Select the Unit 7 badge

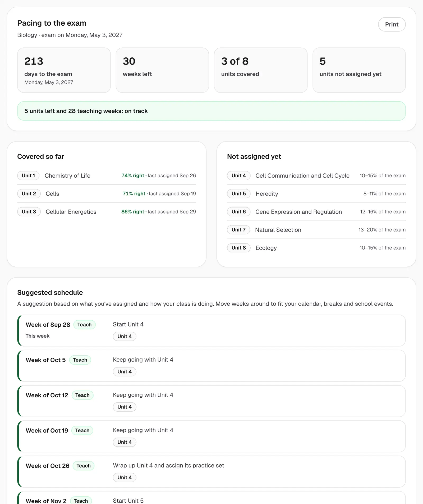(x=238, y=230)
